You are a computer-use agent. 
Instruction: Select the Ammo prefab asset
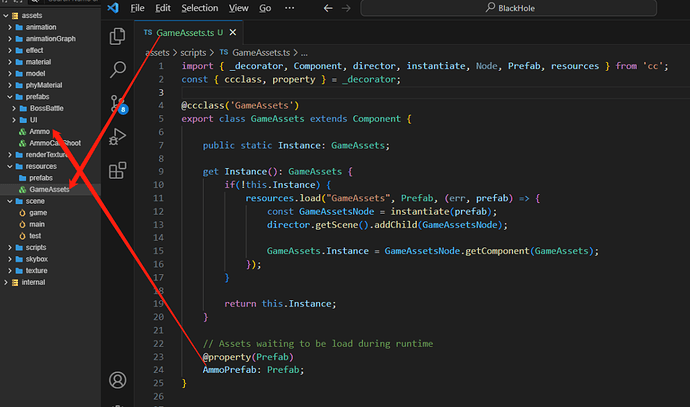click(39, 131)
